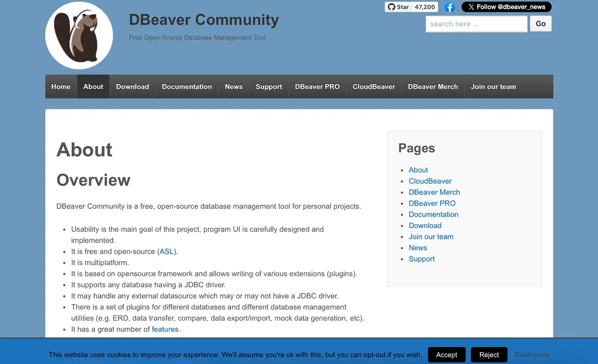Open DBeaver Merch in the Pages sidebar
This screenshot has height=364, width=598.
pyautogui.click(x=435, y=192)
